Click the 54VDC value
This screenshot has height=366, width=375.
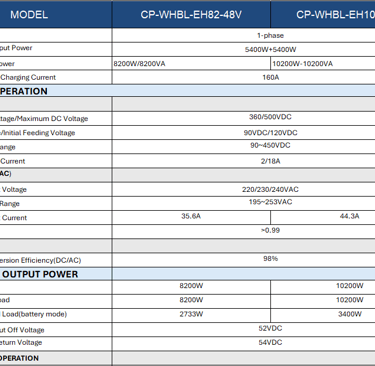point(270,342)
